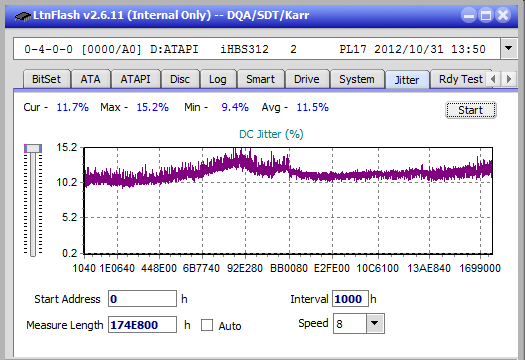Image resolution: width=525 pixels, height=360 pixels.
Task: Switch to the Smart tab
Action: point(260,79)
